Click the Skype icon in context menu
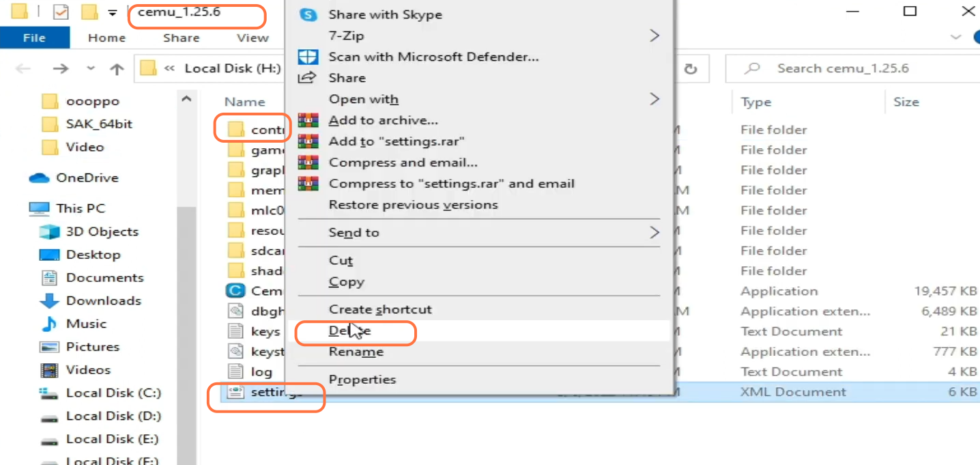This screenshot has height=465, width=980. pyautogui.click(x=308, y=14)
